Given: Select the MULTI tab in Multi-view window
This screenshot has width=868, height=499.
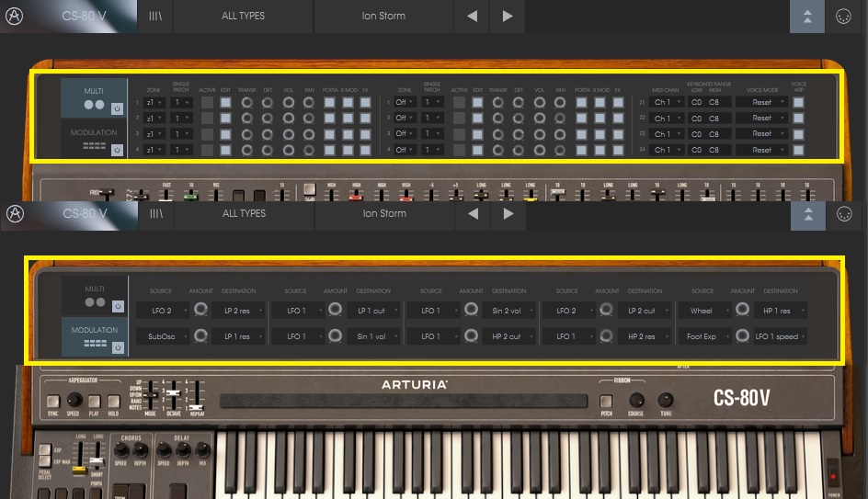Looking at the screenshot, I should [x=94, y=97].
